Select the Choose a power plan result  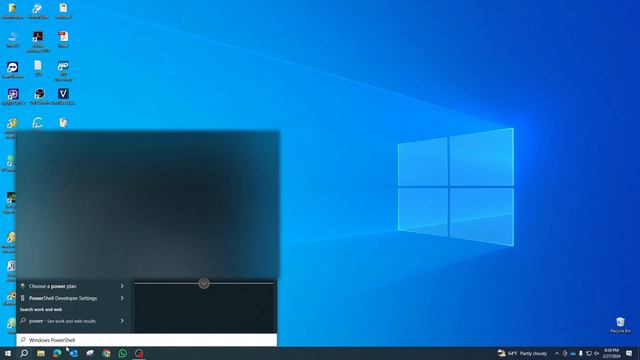point(73,286)
